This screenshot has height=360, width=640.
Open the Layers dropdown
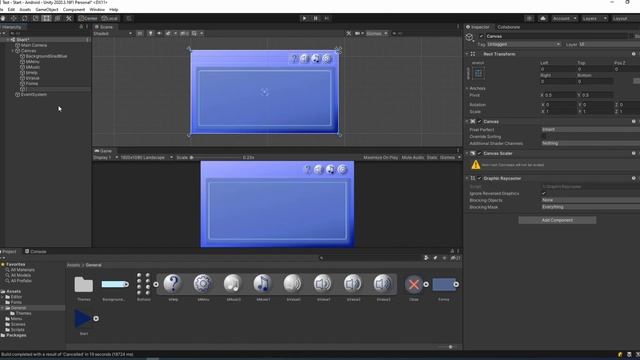tap(594, 18)
